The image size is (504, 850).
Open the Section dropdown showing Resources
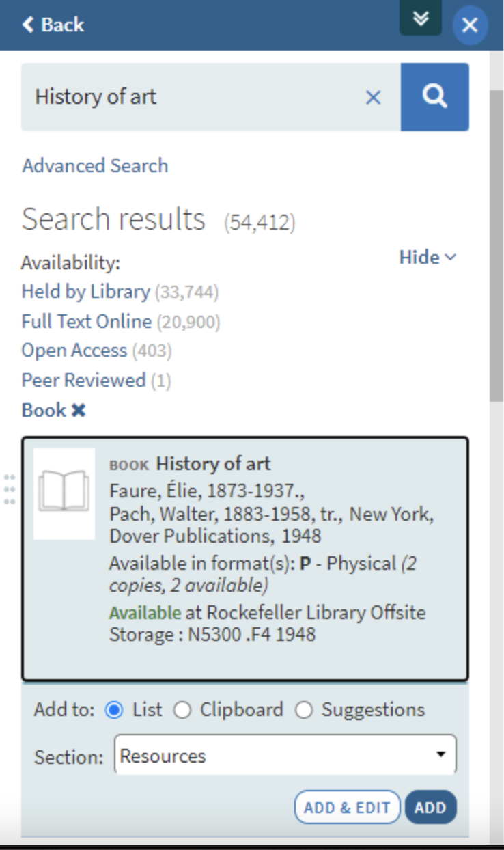284,755
